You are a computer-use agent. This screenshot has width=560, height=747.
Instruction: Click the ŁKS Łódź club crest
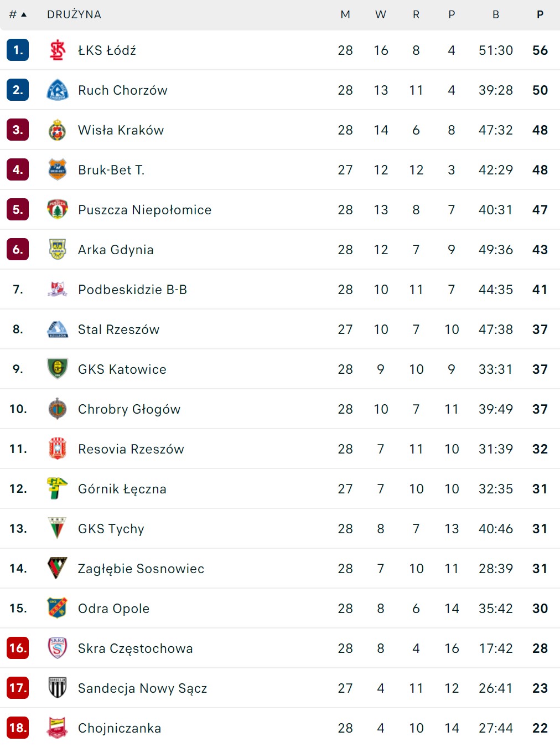click(x=58, y=50)
